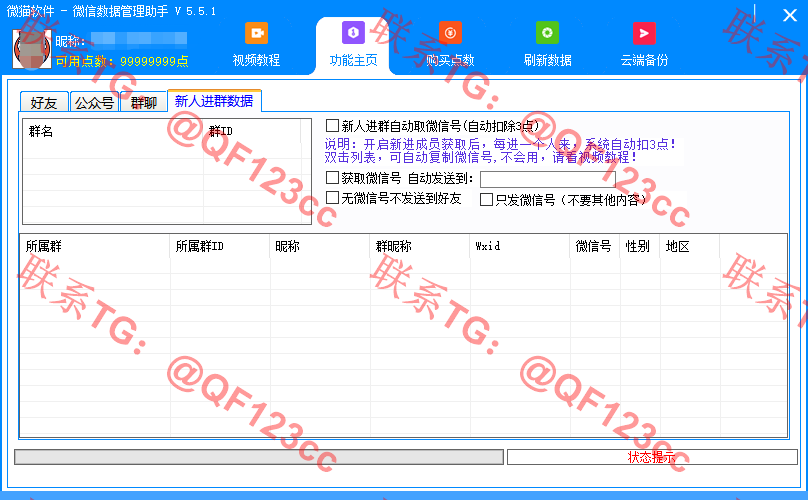Enable 新人进群自动取微信号 checkbox
The image size is (808, 500).
click(x=332, y=126)
